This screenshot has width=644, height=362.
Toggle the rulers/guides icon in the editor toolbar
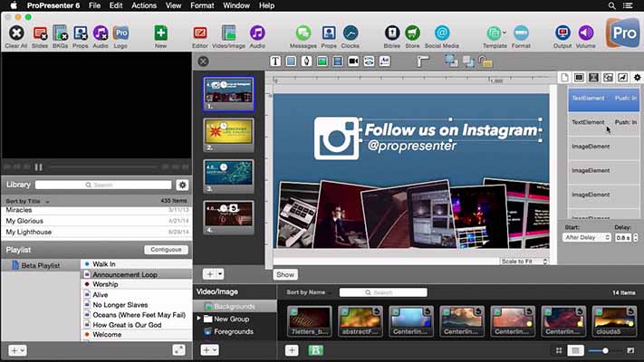tap(423, 62)
